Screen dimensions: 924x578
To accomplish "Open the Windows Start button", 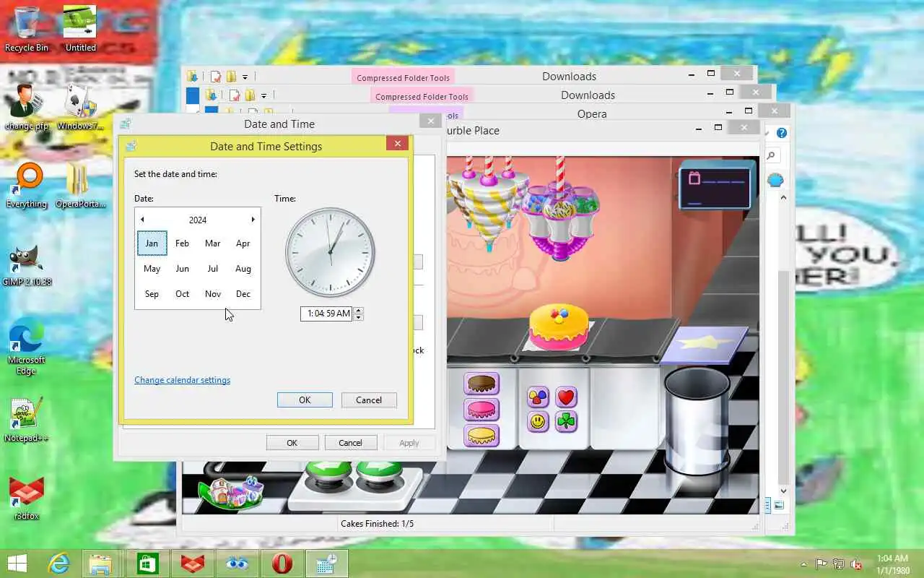I will click(x=17, y=564).
